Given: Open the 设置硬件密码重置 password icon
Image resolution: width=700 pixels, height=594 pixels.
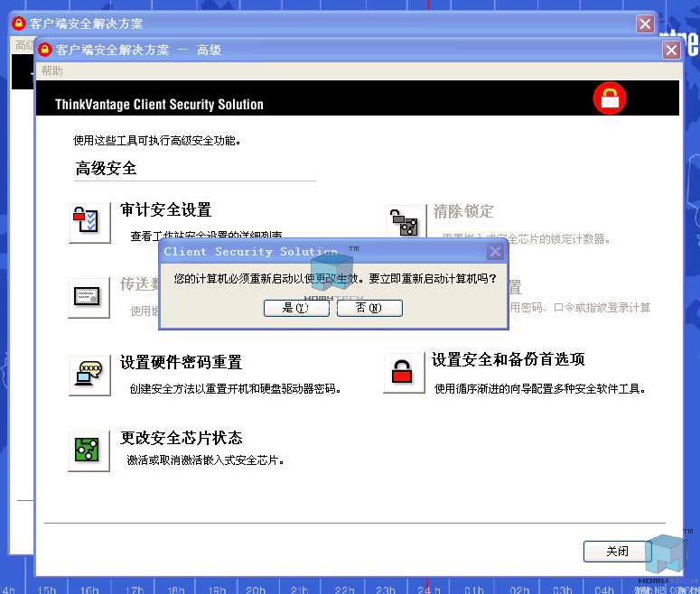Looking at the screenshot, I should (x=89, y=376).
